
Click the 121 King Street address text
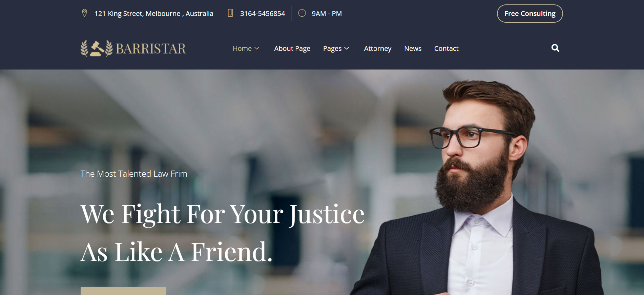154,14
